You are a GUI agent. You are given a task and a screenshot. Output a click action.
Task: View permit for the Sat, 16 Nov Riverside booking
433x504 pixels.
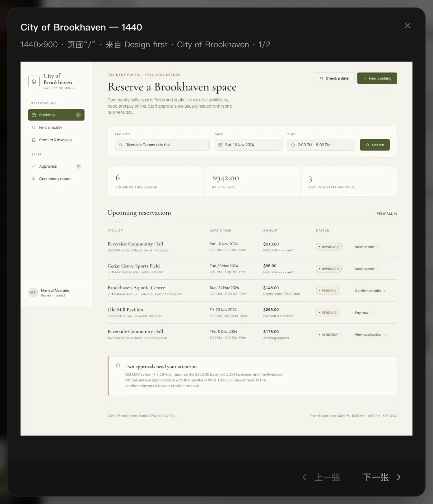(367, 247)
